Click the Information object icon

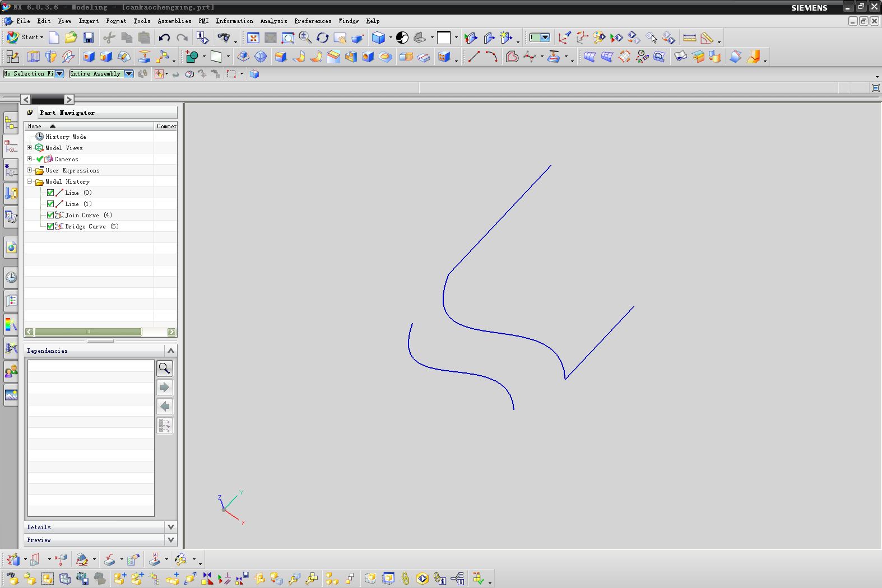pos(202,38)
